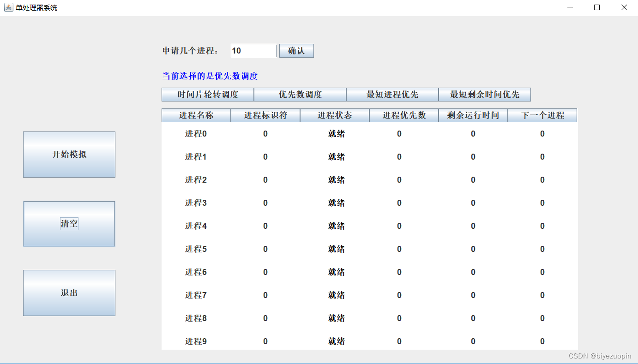Select 最短进程优先 scheduling
This screenshot has width=638, height=364.
click(392, 95)
